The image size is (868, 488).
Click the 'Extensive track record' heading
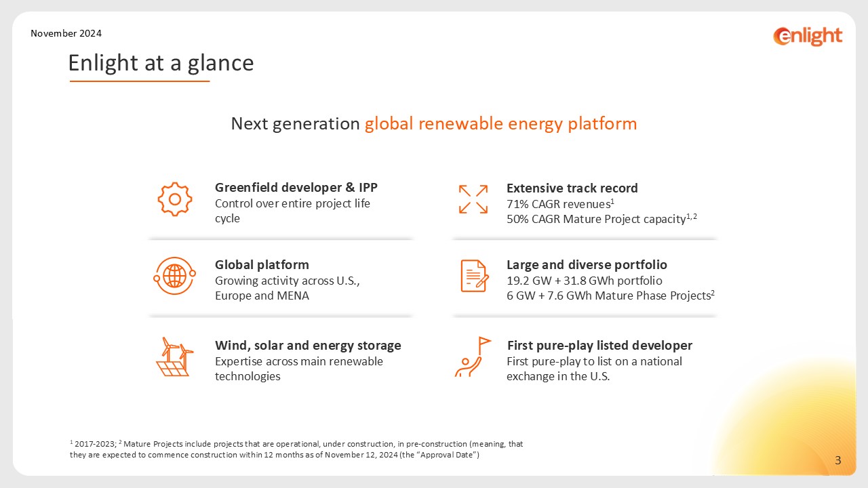(x=572, y=188)
